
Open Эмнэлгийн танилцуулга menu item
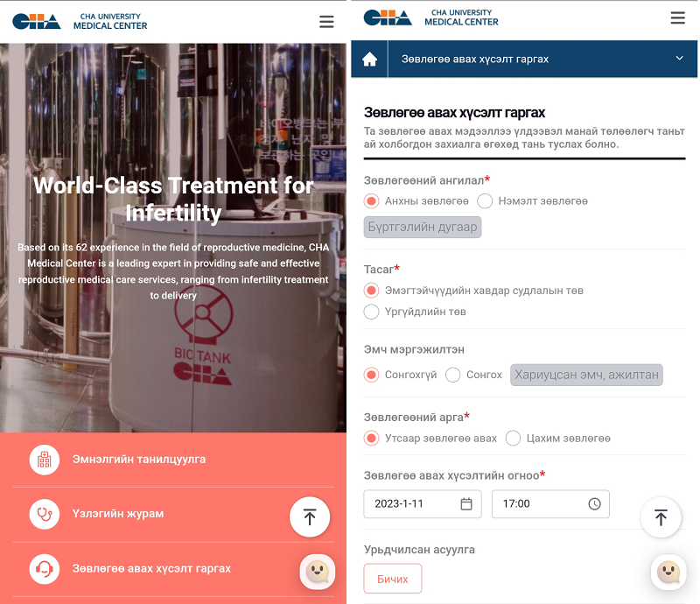[x=138, y=460]
